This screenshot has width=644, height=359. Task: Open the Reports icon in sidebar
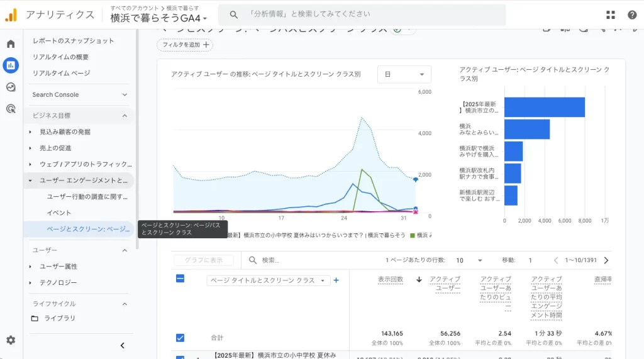point(11,65)
